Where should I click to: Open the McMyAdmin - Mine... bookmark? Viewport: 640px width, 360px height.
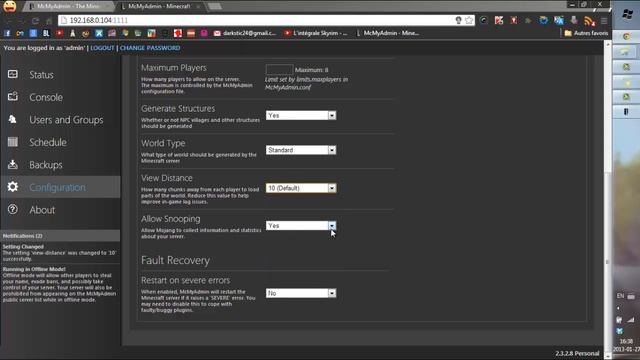click(x=387, y=33)
